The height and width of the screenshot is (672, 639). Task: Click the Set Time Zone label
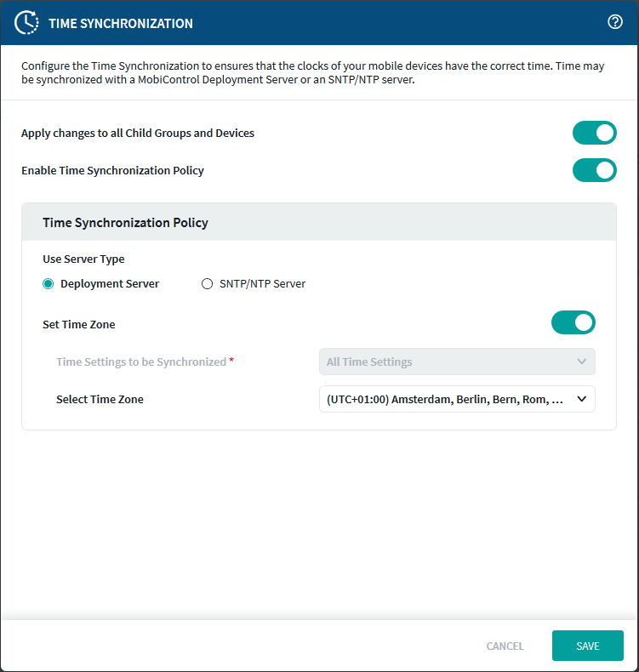pyautogui.click(x=78, y=324)
